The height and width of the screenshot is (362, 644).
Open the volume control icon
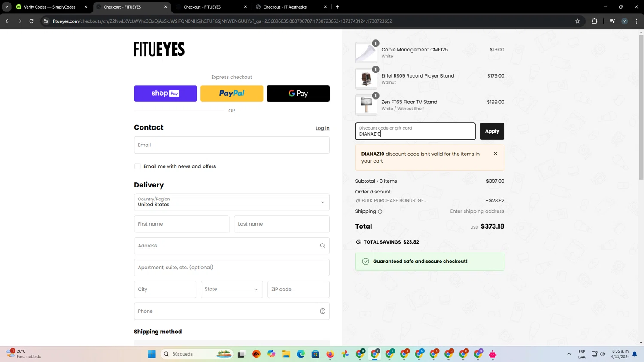pyautogui.click(x=602, y=354)
